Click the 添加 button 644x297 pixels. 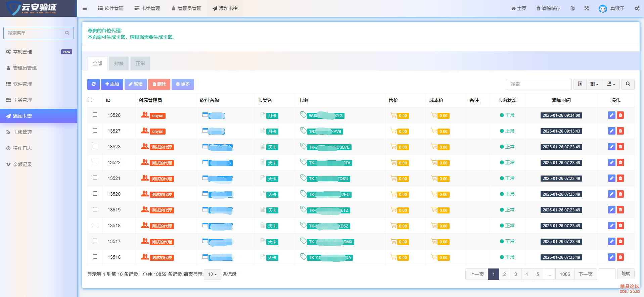click(112, 84)
